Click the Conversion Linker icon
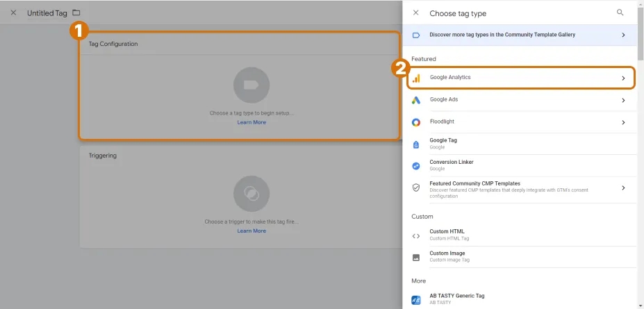This screenshot has width=644, height=309. coord(416,166)
